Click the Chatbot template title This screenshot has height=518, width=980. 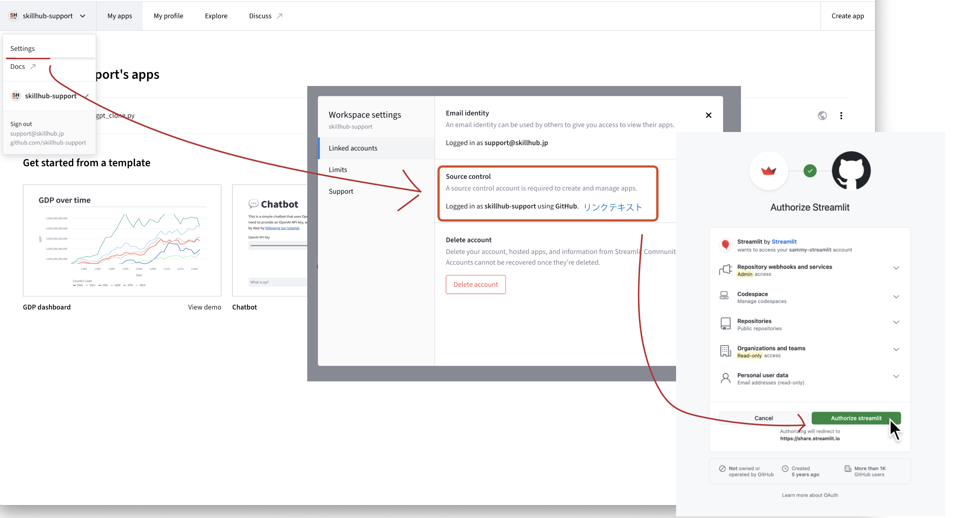244,307
